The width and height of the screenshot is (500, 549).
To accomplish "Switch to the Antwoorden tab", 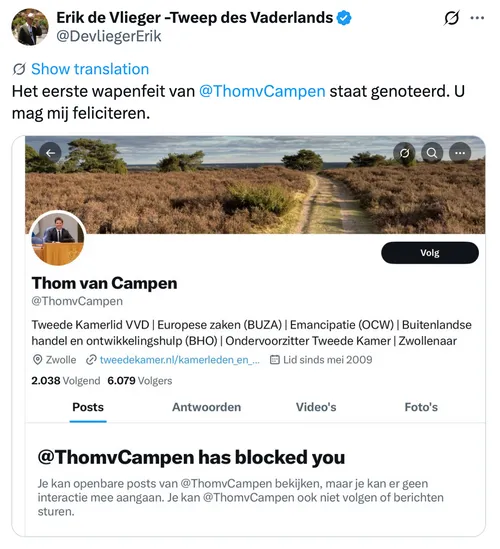I will [x=207, y=407].
